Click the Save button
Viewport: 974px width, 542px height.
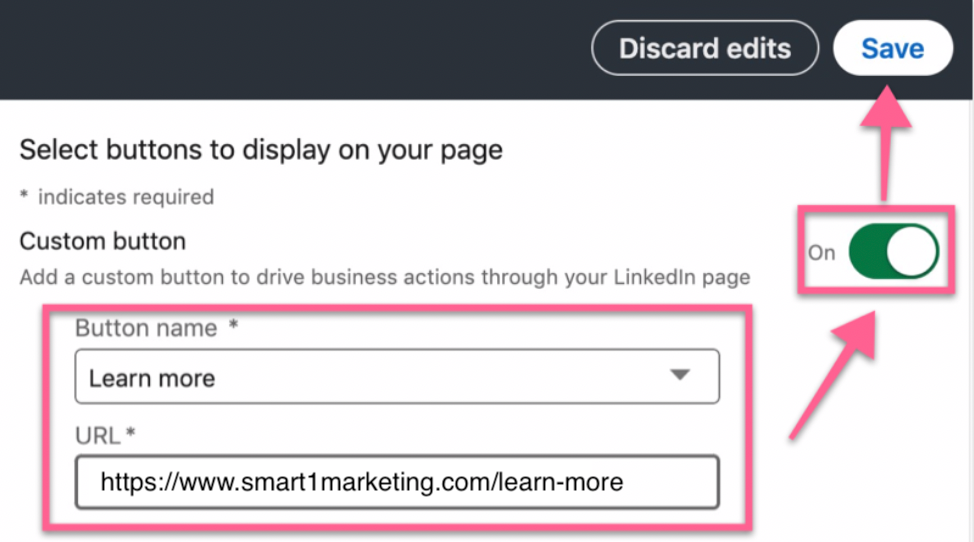pyautogui.click(x=892, y=48)
